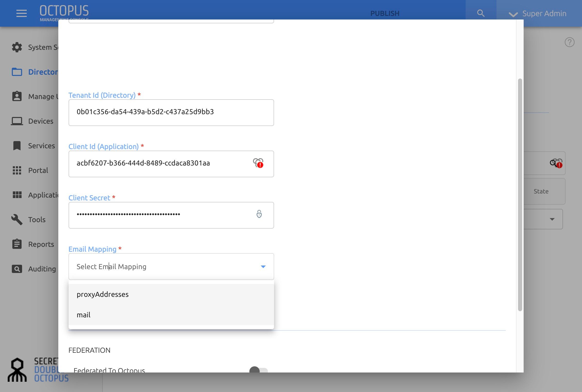The width and height of the screenshot is (582, 392).
Task: Go to Services in sidebar
Action: click(41, 146)
